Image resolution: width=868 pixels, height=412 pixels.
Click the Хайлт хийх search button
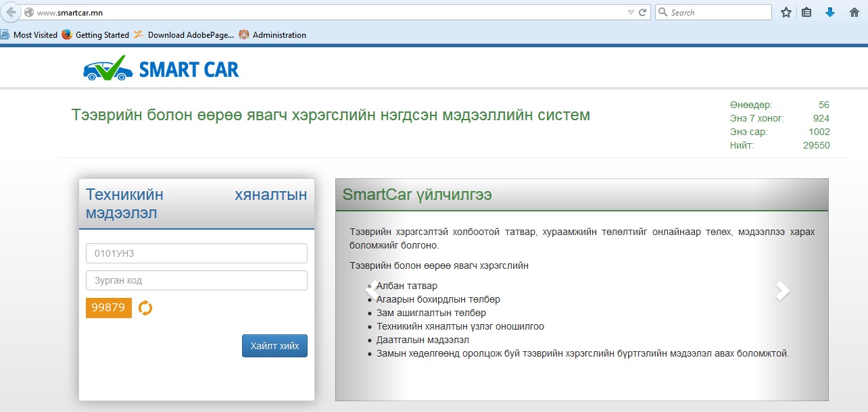(x=274, y=346)
